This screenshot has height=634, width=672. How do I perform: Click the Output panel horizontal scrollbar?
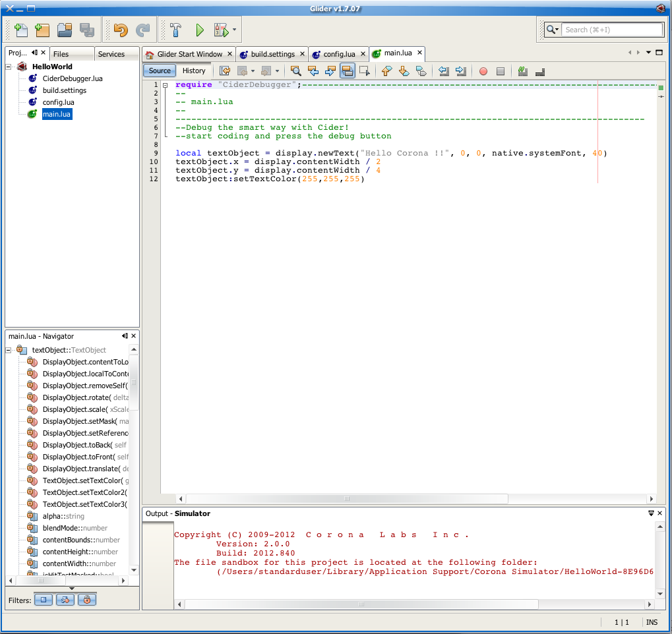point(363,603)
